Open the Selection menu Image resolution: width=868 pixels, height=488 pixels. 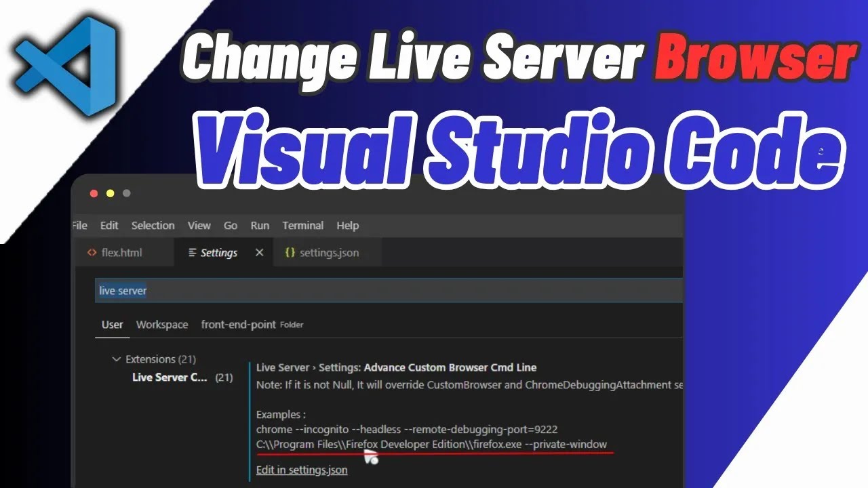pos(153,225)
